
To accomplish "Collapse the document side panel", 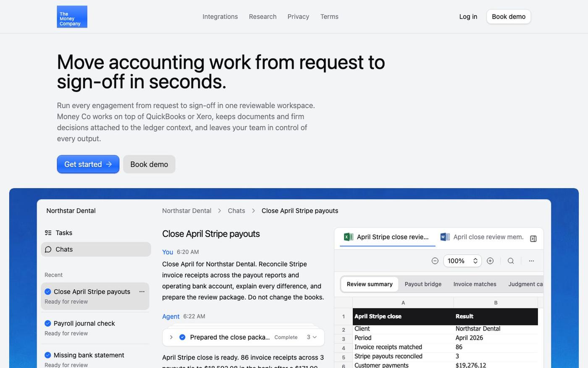I will point(533,239).
